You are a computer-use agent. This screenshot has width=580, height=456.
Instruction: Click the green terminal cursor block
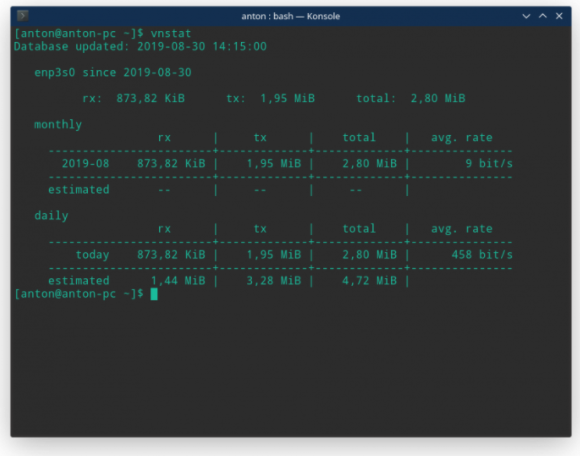click(x=154, y=294)
